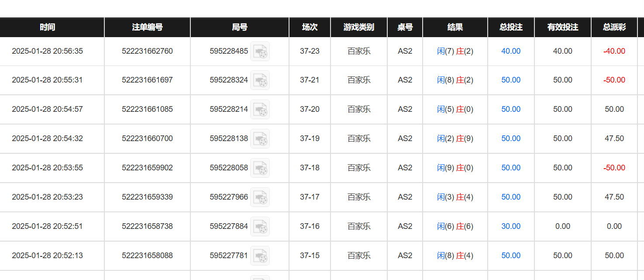
Task: Launch video replay for round 595227781
Action: click(260, 256)
